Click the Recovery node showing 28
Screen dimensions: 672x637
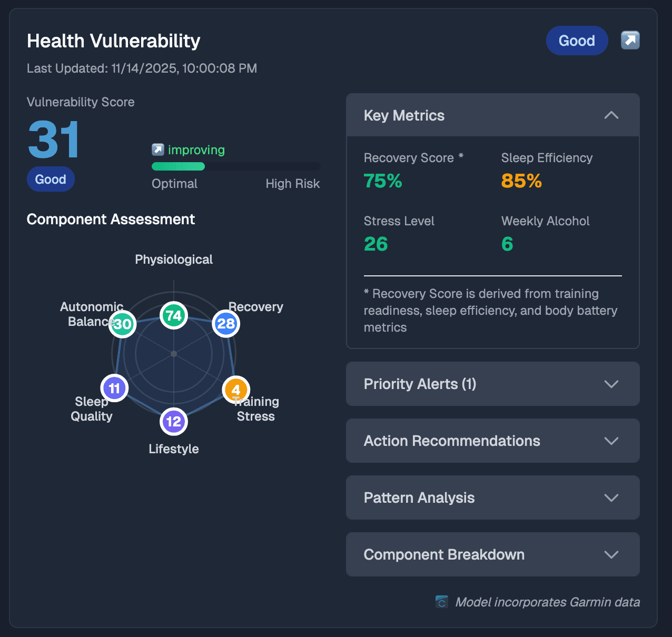point(225,323)
